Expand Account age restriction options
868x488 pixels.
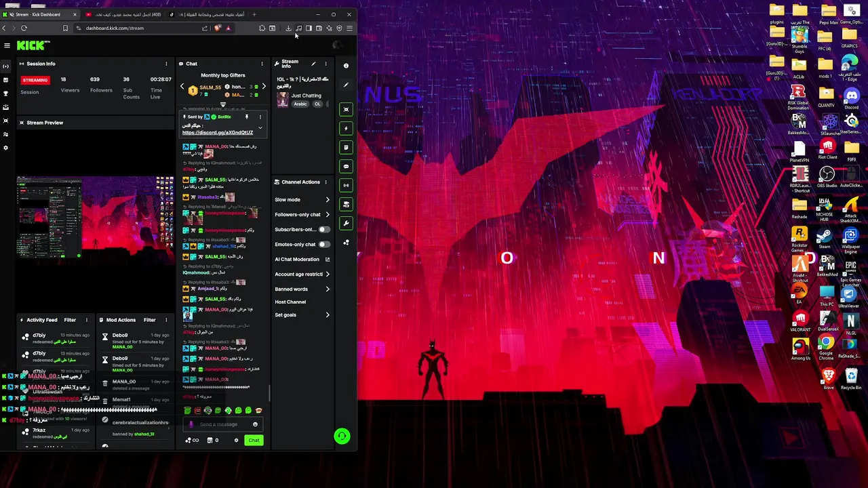coord(328,274)
